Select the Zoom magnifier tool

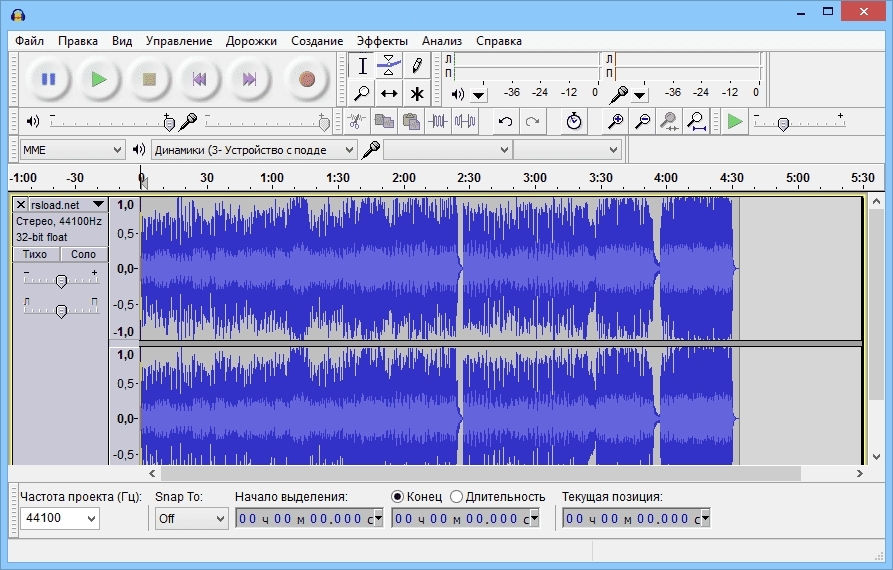point(362,93)
